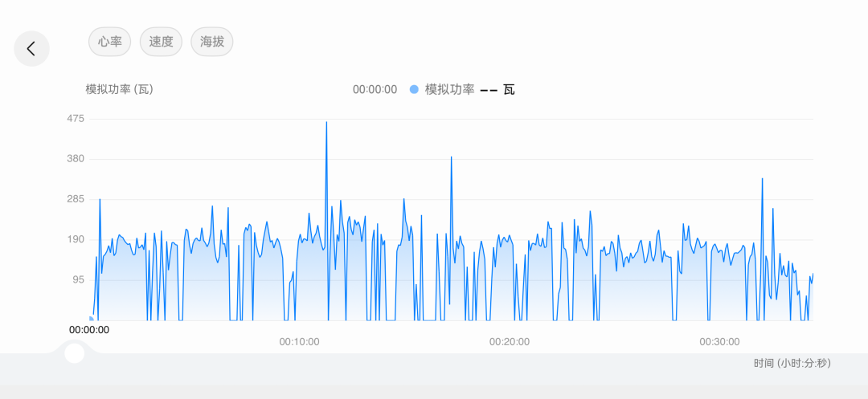Click the tallest power spike near 475 watts

point(326,123)
